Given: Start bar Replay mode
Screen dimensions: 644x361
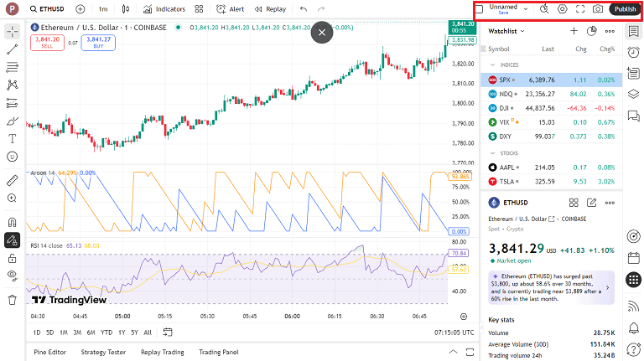Looking at the screenshot, I should [270, 9].
